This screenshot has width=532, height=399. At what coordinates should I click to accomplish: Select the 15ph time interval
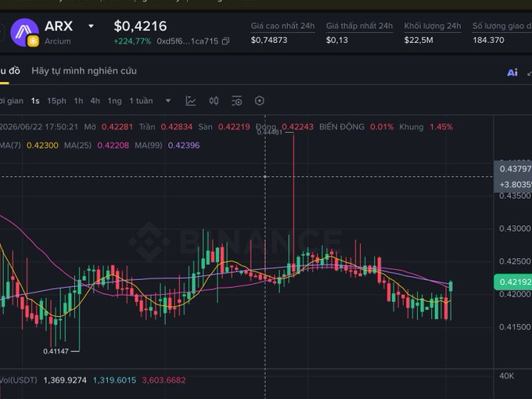(x=56, y=101)
